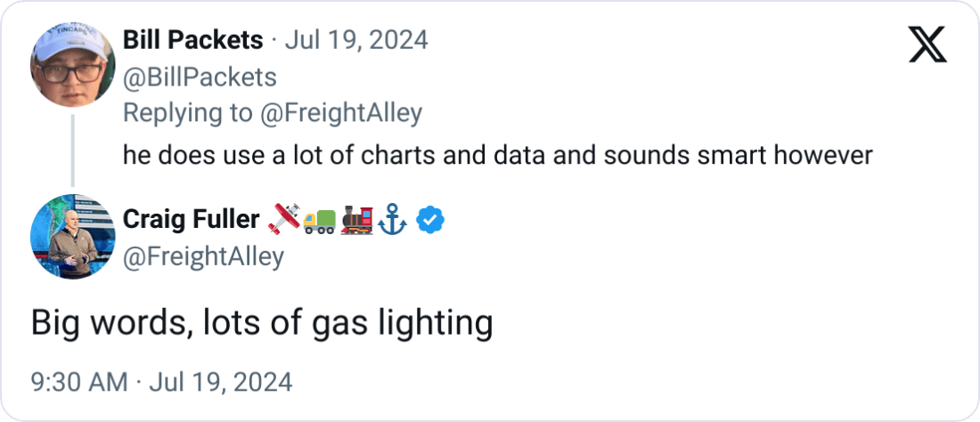
Task: Click the "Big words, lots of gas lighting" text
Action: [x=262, y=323]
